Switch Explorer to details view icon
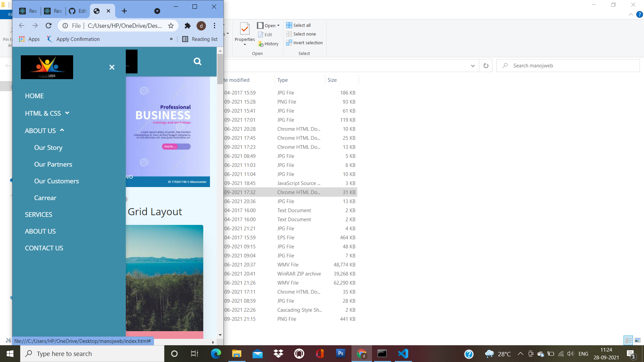 (628, 340)
